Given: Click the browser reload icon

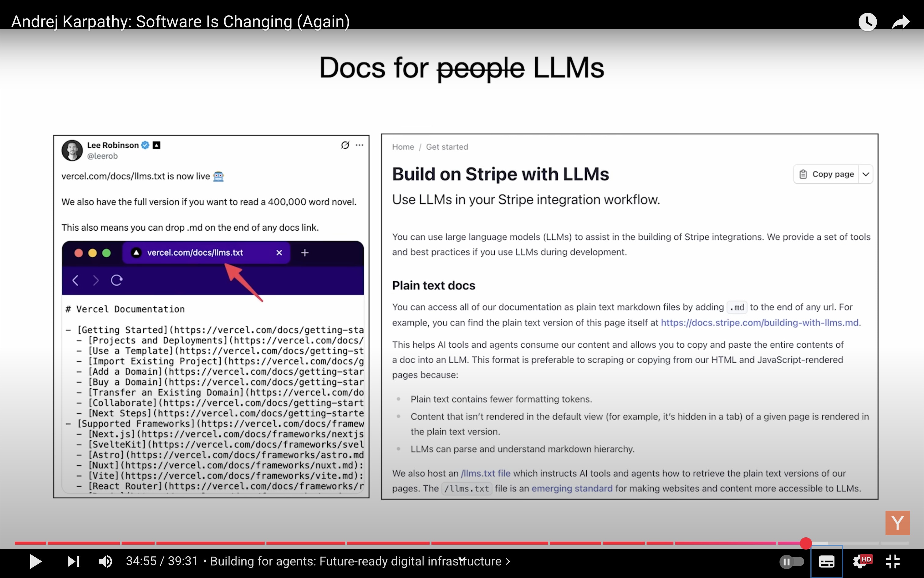Looking at the screenshot, I should coord(116,280).
